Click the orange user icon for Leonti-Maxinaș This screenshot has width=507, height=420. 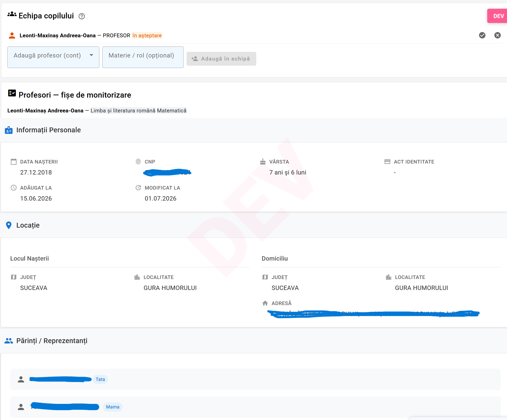click(x=12, y=36)
